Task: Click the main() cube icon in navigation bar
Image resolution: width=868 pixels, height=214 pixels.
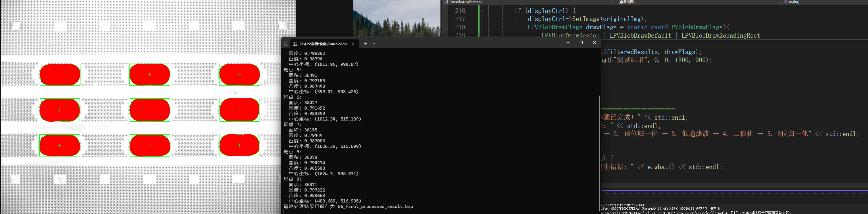Action: click(x=786, y=2)
